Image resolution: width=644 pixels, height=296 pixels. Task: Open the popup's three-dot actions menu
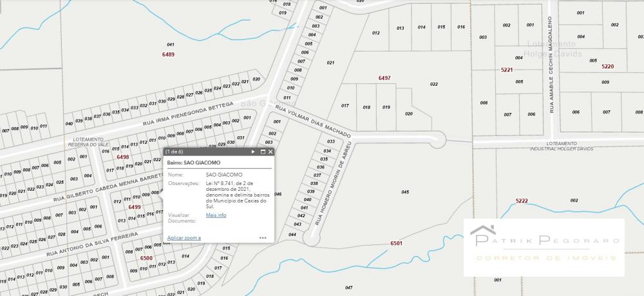pyautogui.click(x=263, y=237)
